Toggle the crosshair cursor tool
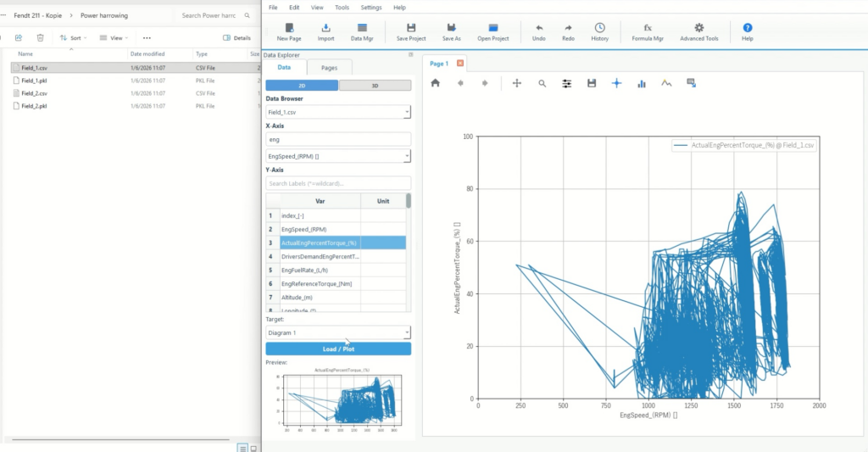 click(x=616, y=83)
